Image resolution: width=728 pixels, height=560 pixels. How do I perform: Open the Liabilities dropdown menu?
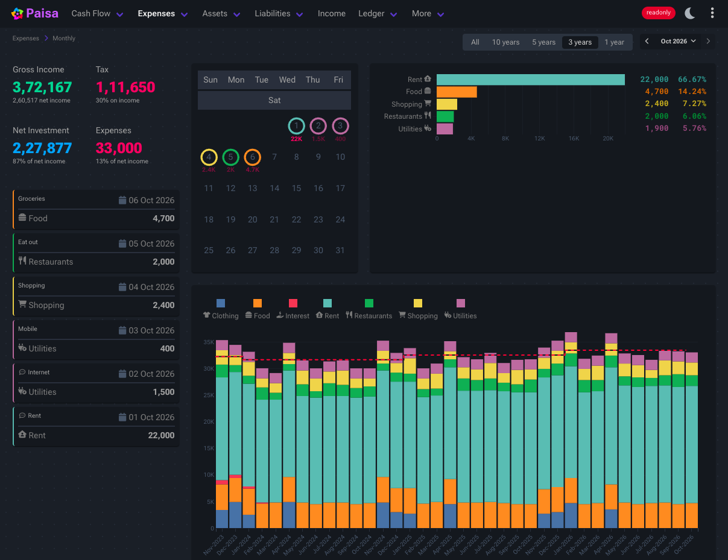(x=279, y=13)
